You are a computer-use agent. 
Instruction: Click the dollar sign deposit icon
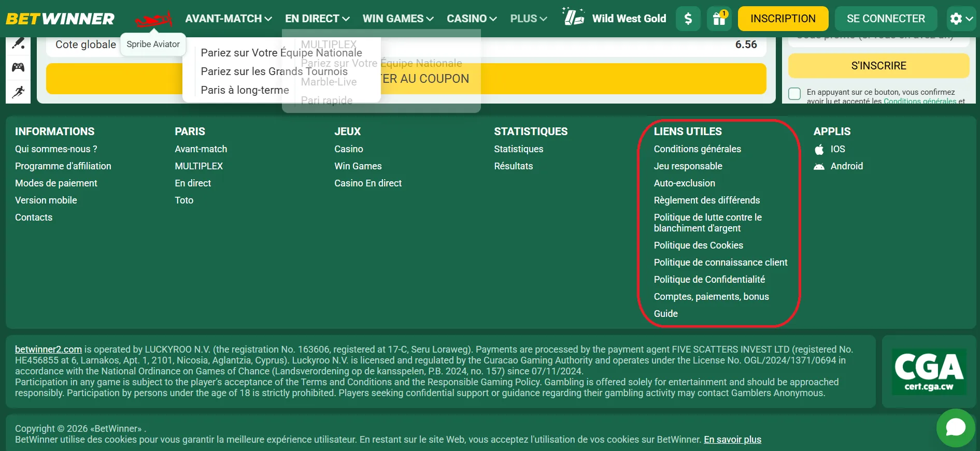(688, 19)
